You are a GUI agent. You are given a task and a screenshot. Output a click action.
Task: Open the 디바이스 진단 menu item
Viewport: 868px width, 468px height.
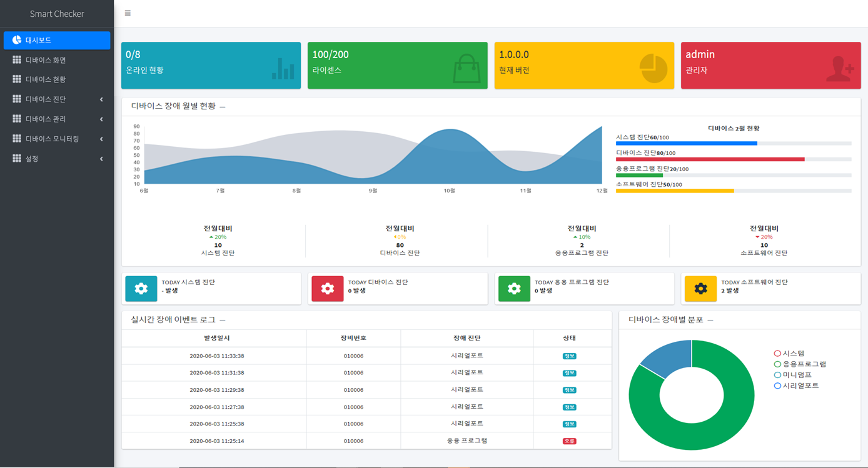tap(57, 99)
